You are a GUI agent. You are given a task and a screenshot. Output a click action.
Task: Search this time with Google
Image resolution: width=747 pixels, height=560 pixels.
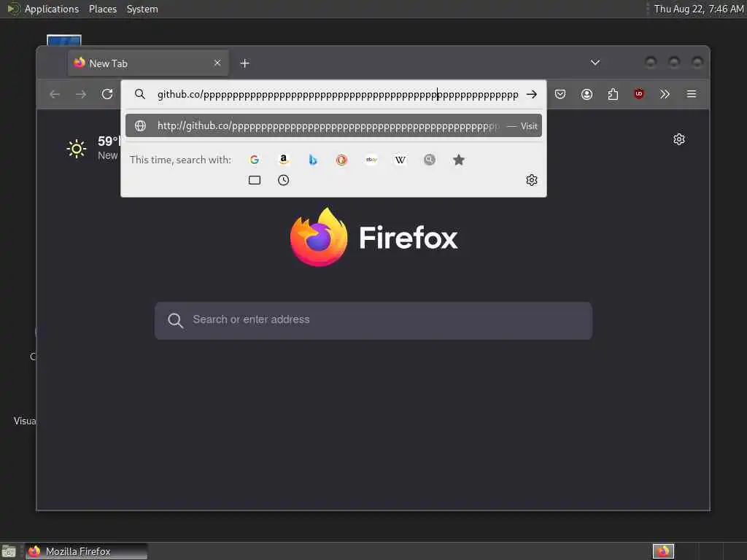[x=255, y=160]
